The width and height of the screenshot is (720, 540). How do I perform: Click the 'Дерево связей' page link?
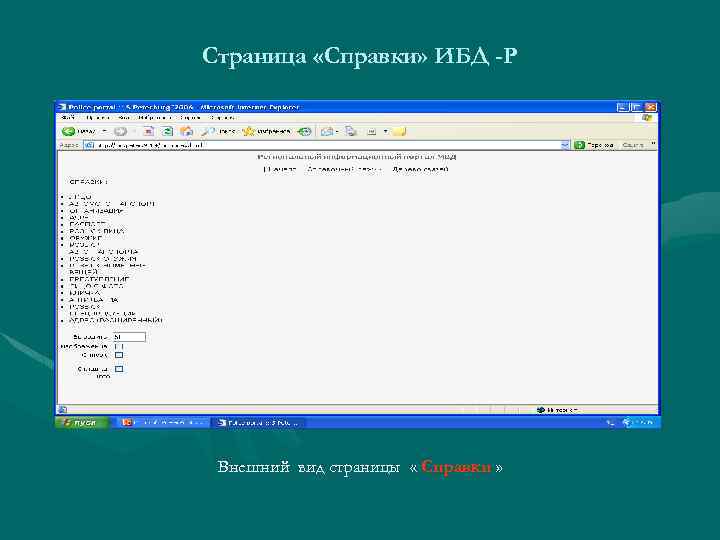coord(420,169)
